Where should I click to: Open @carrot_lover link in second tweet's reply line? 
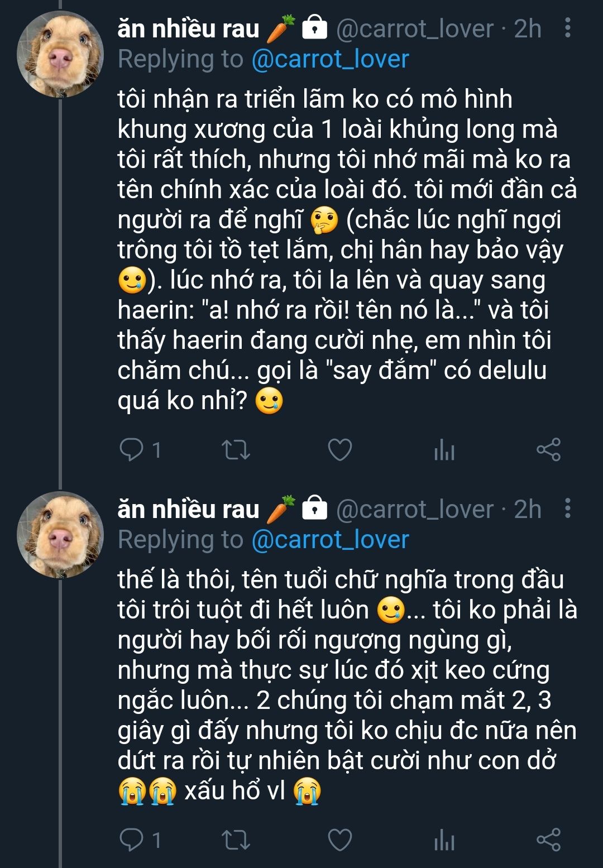[331, 540]
